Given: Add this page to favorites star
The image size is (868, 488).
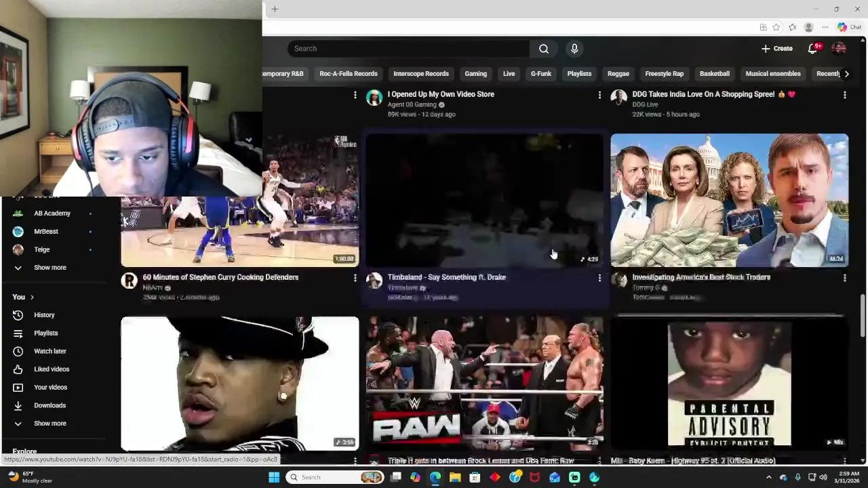Looking at the screenshot, I should (776, 27).
